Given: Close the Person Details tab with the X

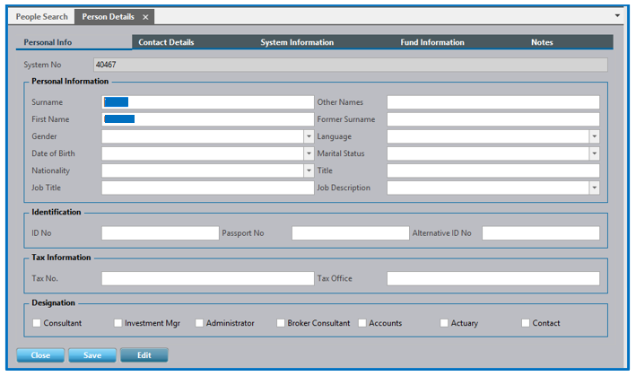Looking at the screenshot, I should pos(145,17).
